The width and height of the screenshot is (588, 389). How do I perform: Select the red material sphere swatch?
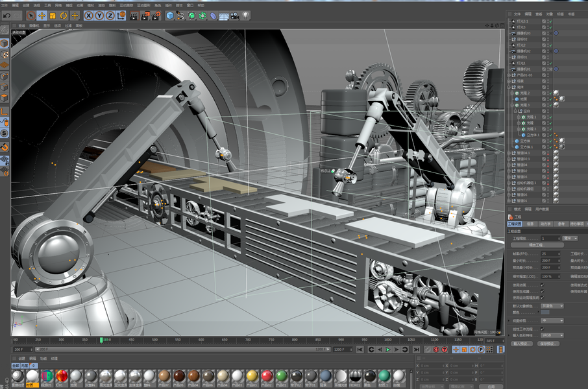tap(267, 376)
